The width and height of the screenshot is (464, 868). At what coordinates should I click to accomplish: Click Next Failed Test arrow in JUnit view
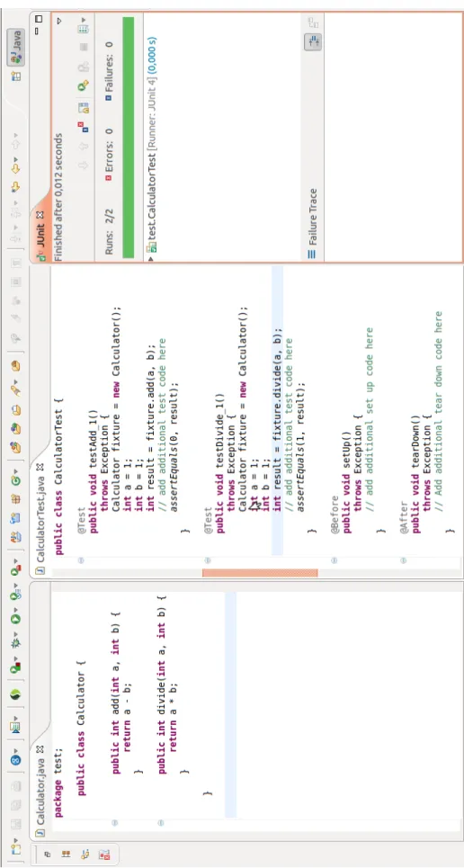coord(83,165)
